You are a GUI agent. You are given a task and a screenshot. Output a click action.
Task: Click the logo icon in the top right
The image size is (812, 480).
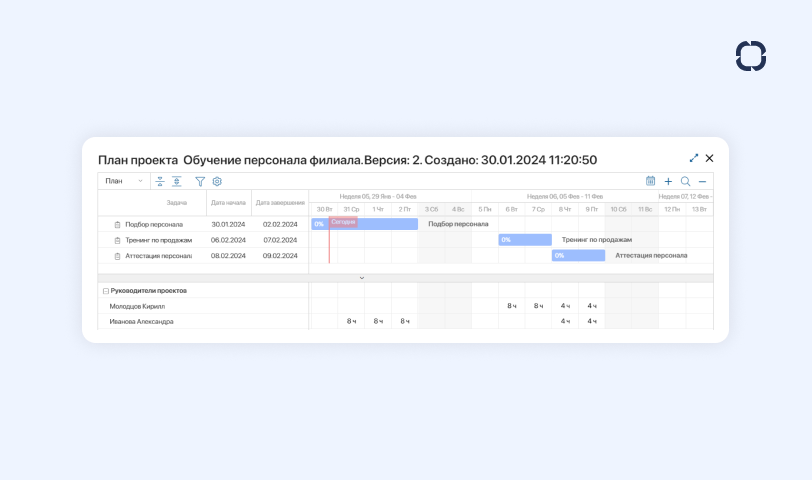point(751,56)
